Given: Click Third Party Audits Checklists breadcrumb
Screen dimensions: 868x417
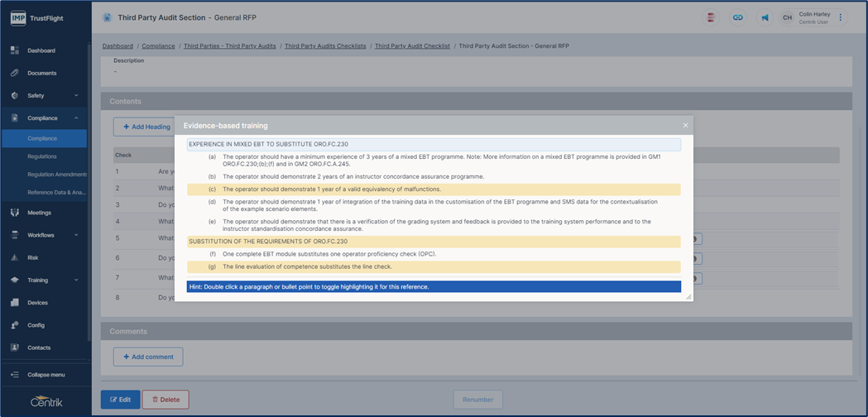Looking at the screenshot, I should pyautogui.click(x=325, y=46).
